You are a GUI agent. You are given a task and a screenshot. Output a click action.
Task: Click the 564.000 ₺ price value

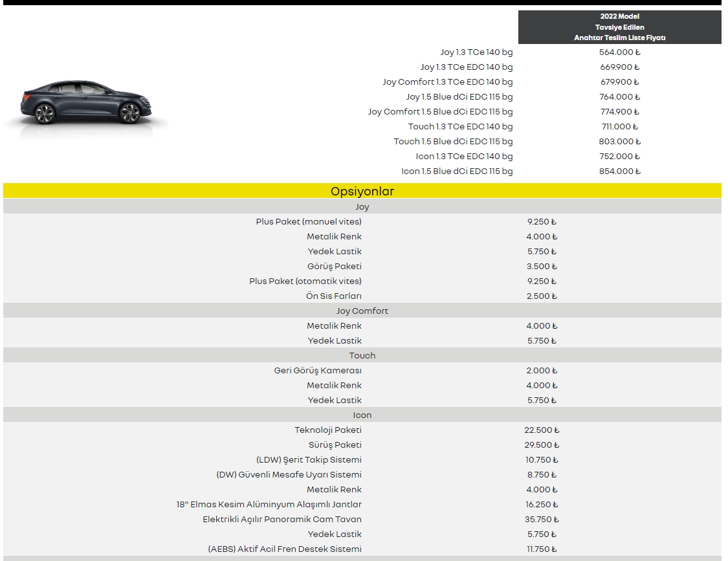pos(619,52)
